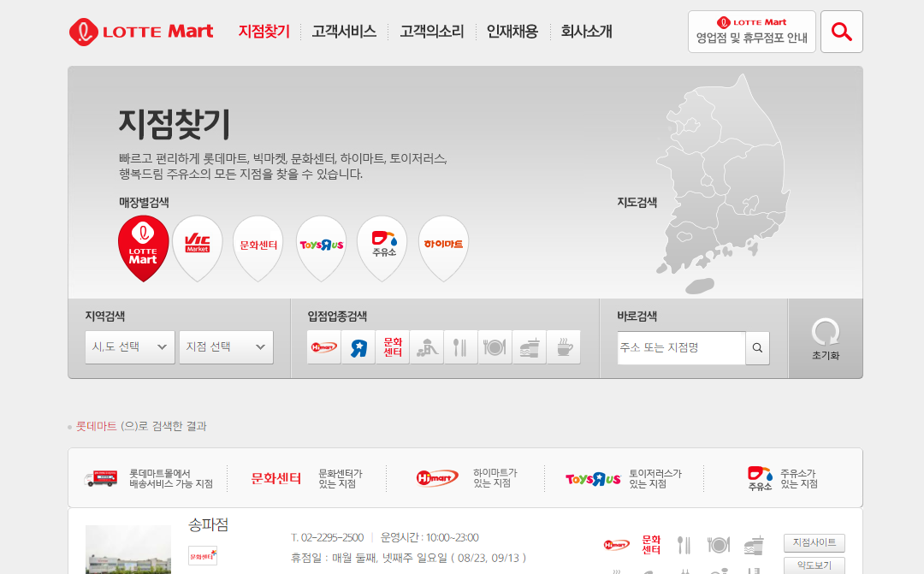Click 문화센터가 있는 지점 legend text
Screen dimensions: 924x574
[x=341, y=478]
